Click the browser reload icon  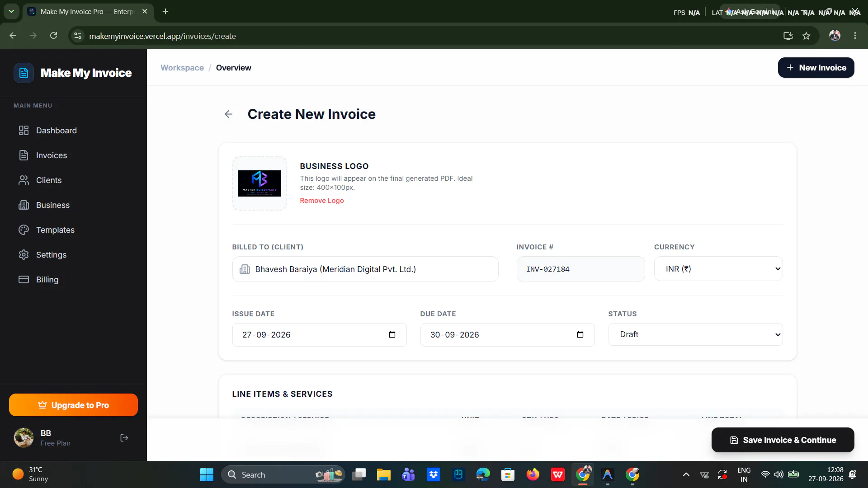click(x=53, y=36)
